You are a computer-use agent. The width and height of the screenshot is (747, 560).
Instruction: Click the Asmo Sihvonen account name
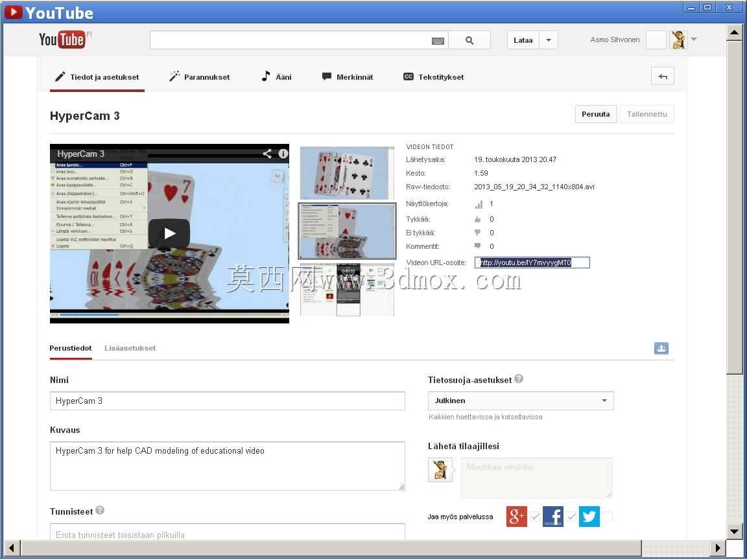click(615, 40)
